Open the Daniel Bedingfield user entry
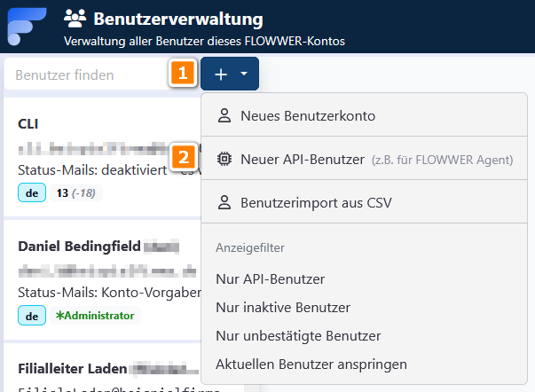 pyautogui.click(x=80, y=245)
